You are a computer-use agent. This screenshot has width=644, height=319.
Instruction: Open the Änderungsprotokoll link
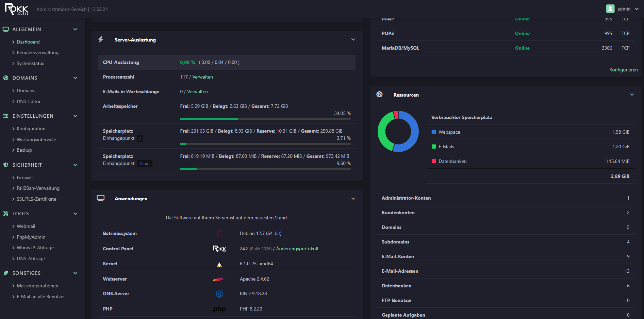pyautogui.click(x=297, y=249)
